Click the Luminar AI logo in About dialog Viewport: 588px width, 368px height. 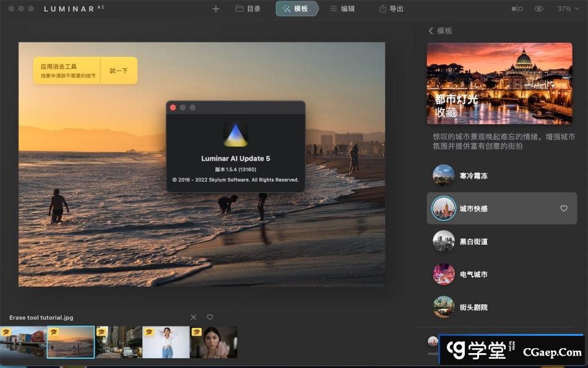click(235, 134)
